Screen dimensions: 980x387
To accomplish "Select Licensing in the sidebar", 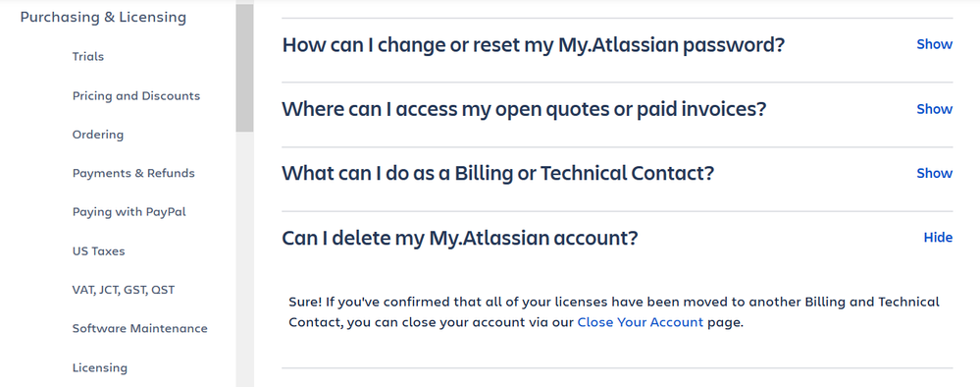I will 100,367.
